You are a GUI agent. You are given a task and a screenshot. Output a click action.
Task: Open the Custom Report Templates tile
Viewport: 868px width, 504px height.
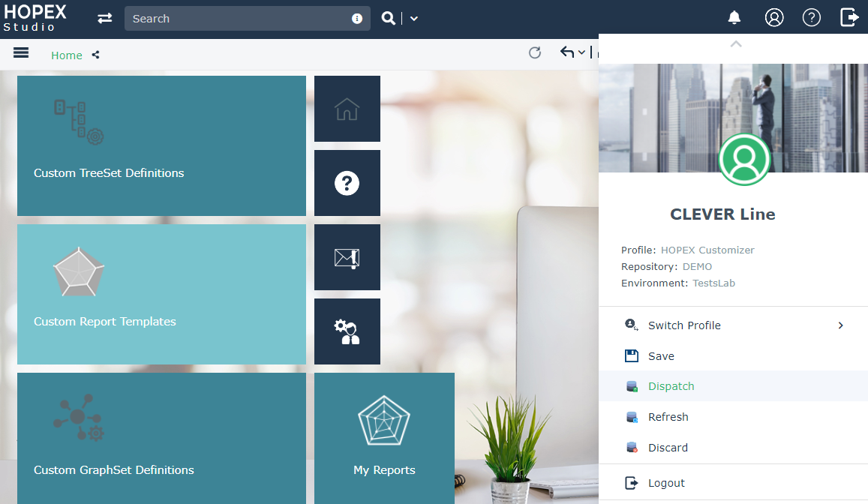(161, 294)
